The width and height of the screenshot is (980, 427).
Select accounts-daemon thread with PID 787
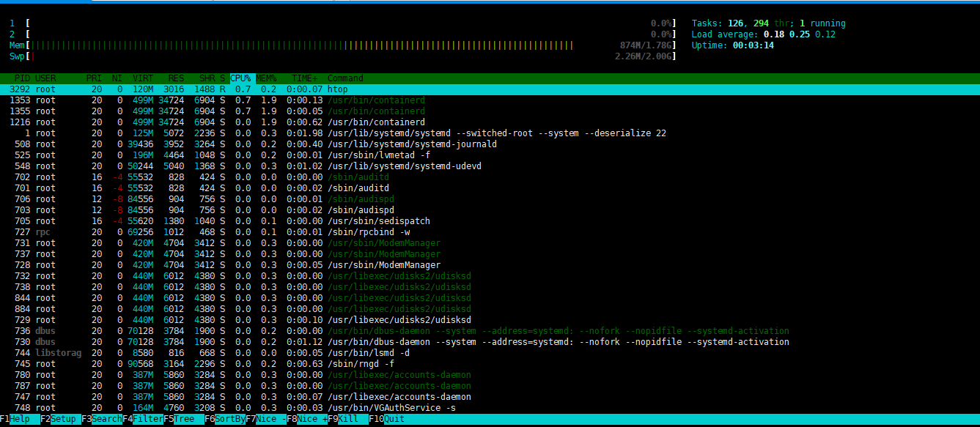490,386
